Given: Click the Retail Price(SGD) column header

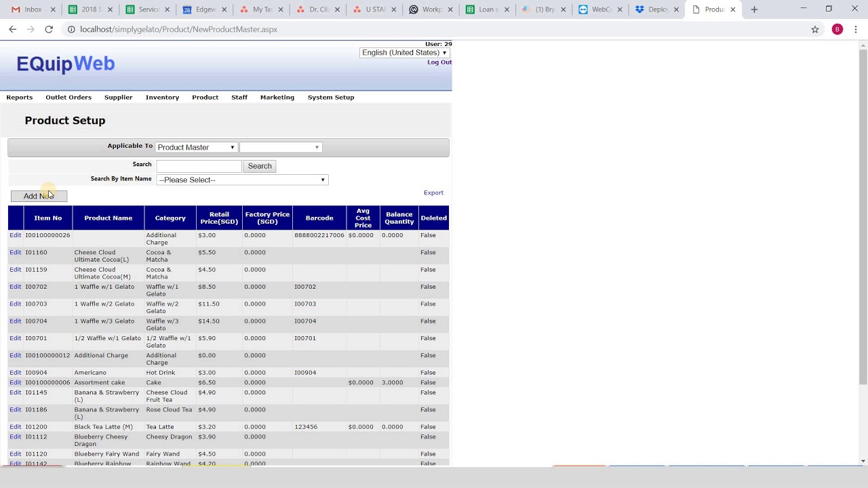Looking at the screenshot, I should tap(219, 218).
